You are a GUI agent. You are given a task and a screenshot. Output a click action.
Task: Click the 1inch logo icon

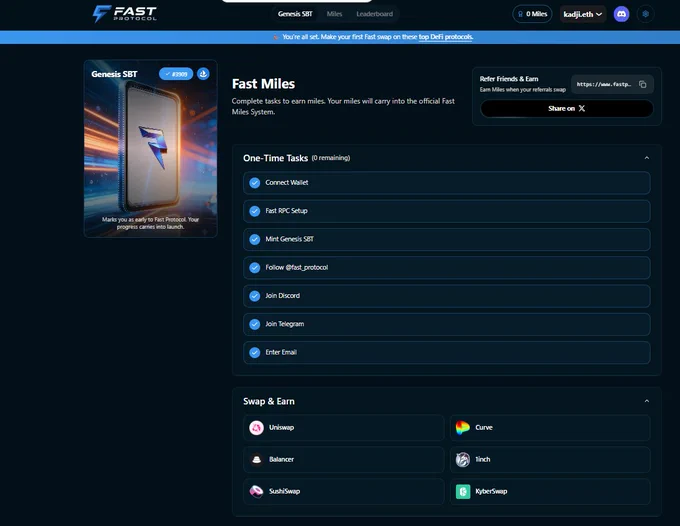463,459
